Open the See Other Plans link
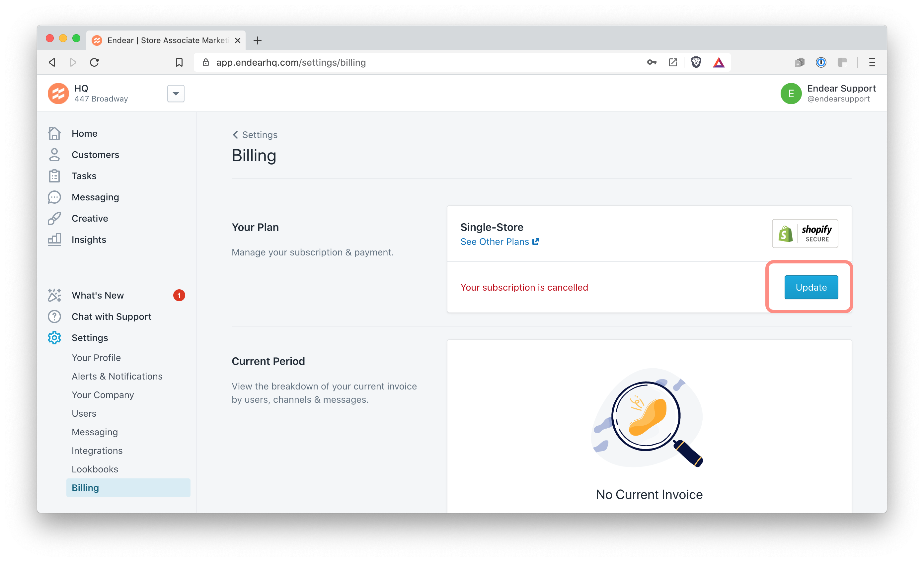 [x=495, y=242]
